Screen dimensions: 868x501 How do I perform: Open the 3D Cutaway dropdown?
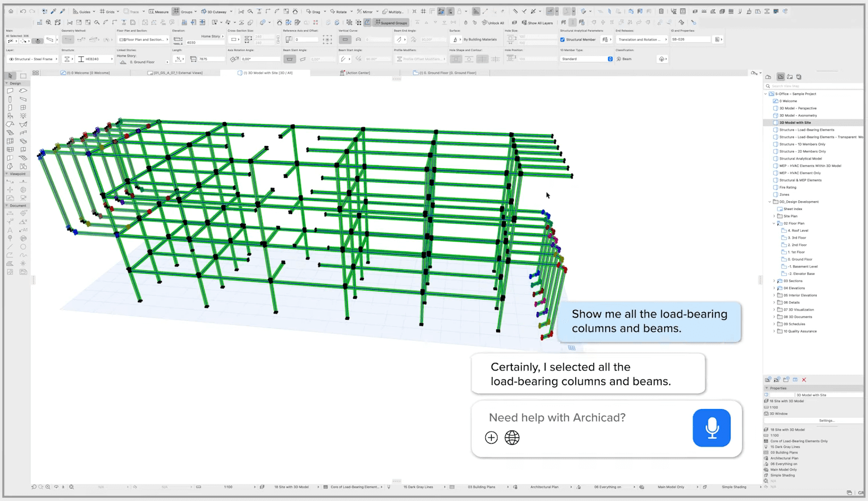point(217,11)
